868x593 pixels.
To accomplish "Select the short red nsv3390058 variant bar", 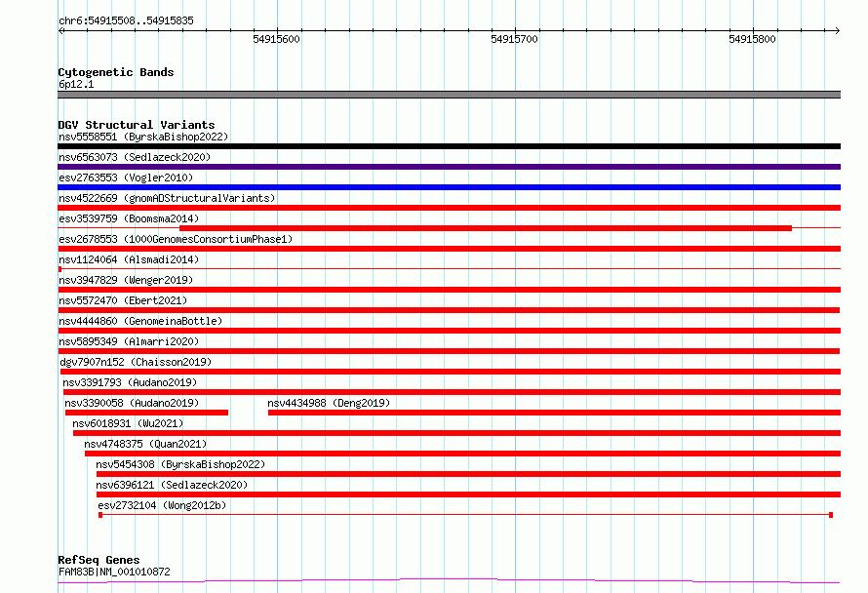I will coord(146,413).
